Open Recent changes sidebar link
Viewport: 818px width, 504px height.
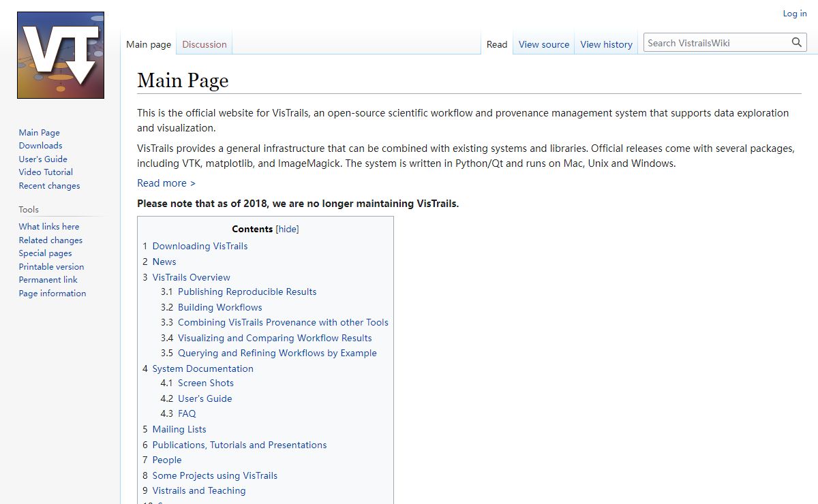[49, 186]
